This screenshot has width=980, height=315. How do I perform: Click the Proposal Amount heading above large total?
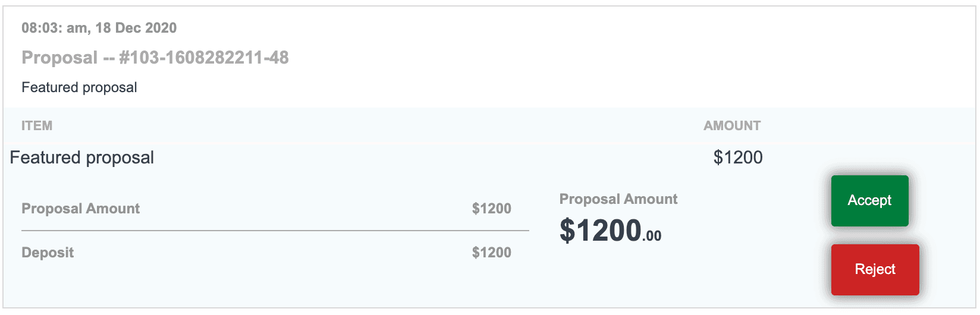[618, 199]
